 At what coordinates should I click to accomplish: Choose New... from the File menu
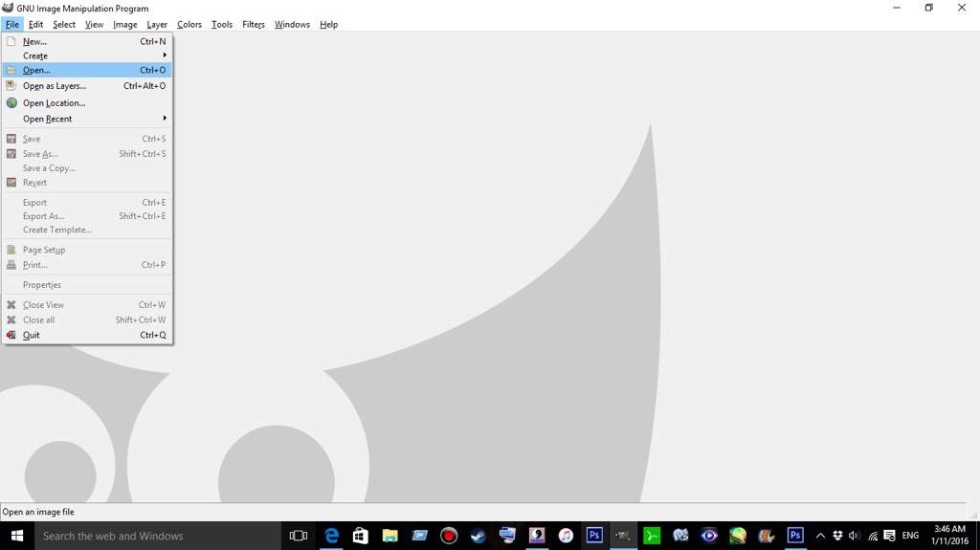tap(87, 41)
